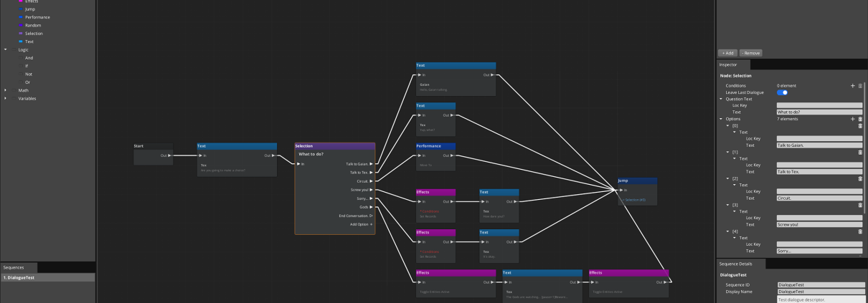Expand the Variables category in node tree
This screenshot has height=303, width=868.
[x=6, y=98]
